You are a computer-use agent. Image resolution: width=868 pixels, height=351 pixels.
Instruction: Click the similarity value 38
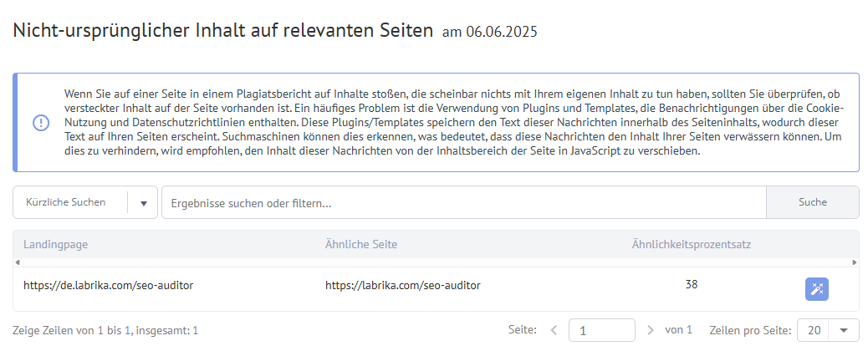click(691, 285)
